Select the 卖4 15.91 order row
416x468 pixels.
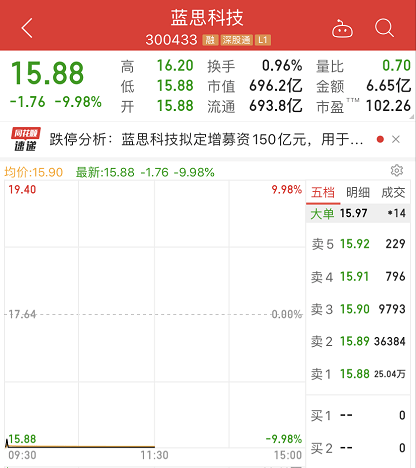point(358,277)
